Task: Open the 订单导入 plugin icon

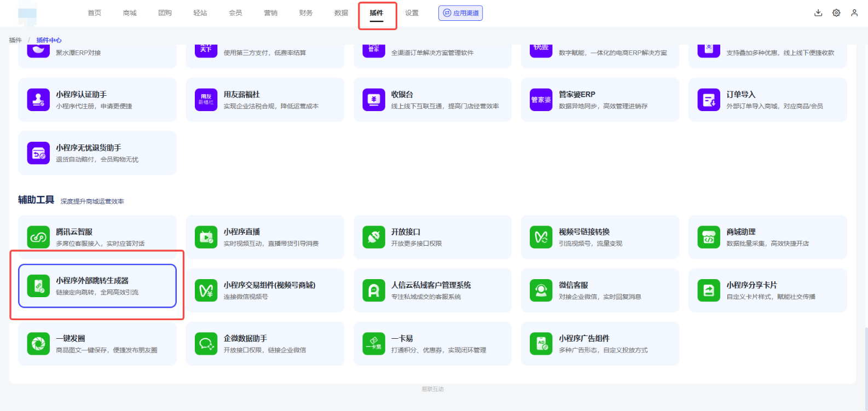Action: click(x=709, y=100)
